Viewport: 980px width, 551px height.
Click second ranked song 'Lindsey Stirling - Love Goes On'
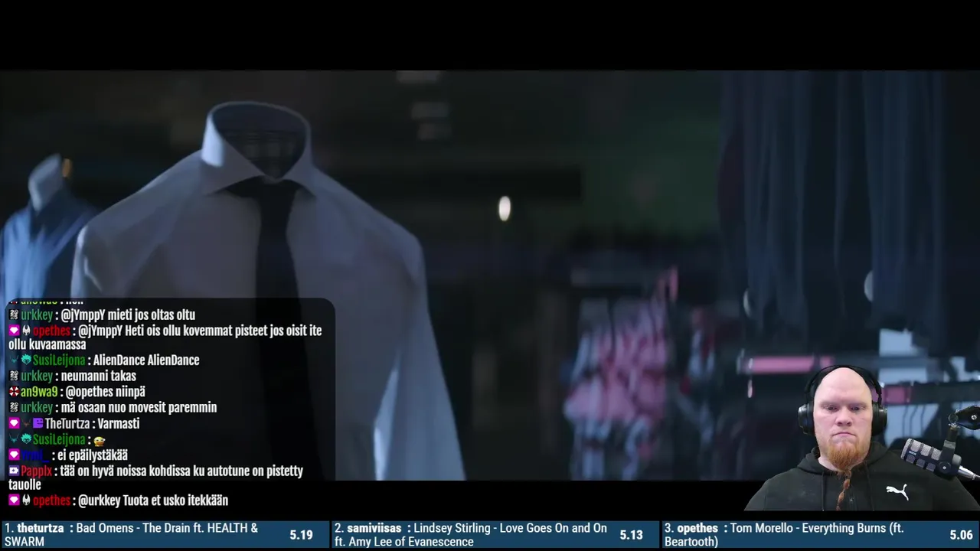471,535
